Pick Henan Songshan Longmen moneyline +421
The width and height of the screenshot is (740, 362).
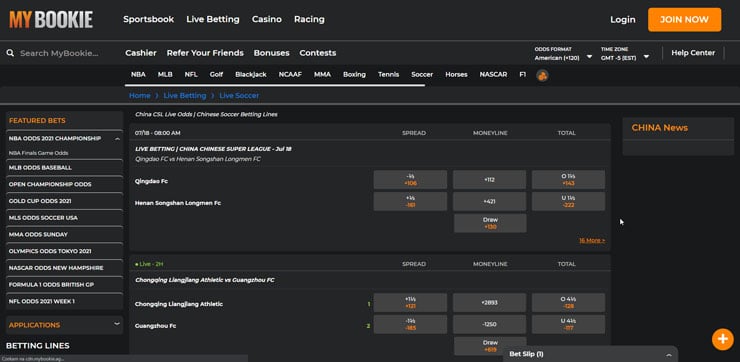(489, 202)
